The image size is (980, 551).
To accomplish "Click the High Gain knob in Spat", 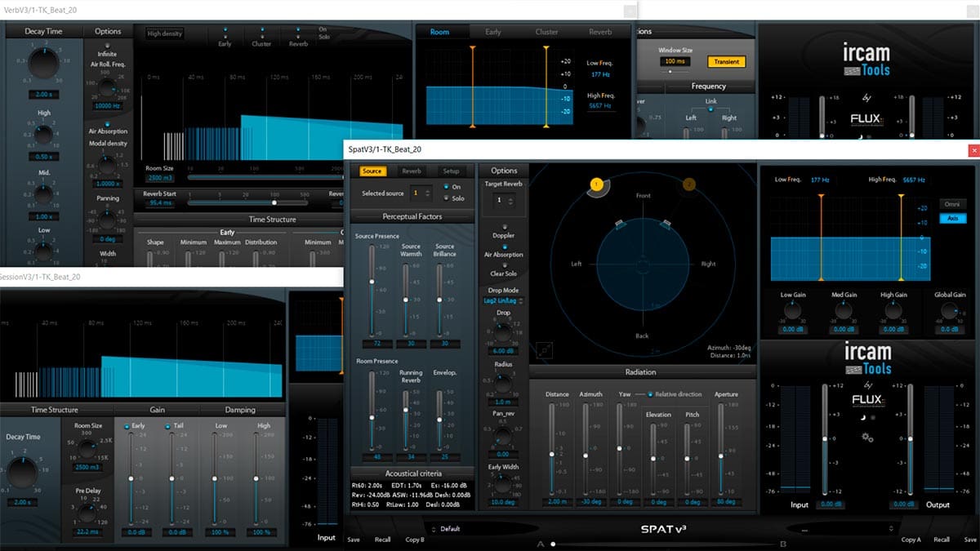I will tap(893, 310).
